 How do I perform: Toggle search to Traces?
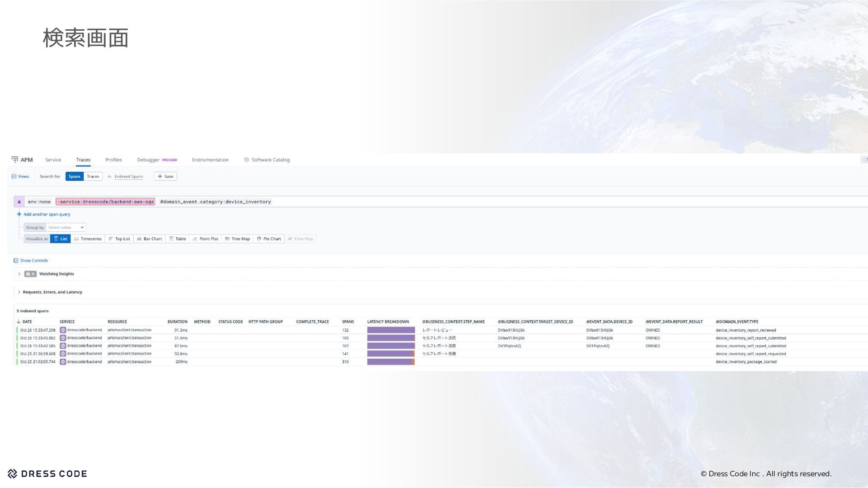click(x=93, y=177)
